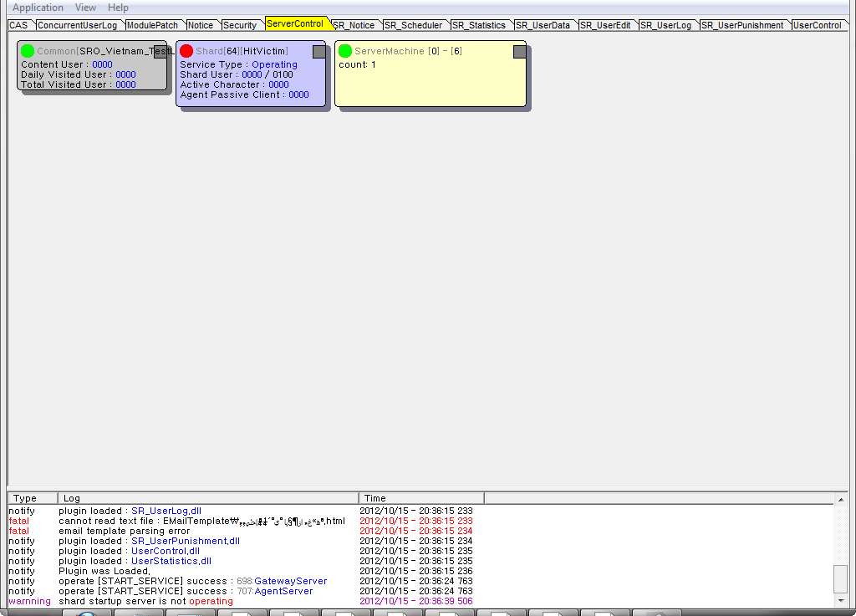
Task: Toggle the gray square on ServerMachine panel
Action: point(520,52)
